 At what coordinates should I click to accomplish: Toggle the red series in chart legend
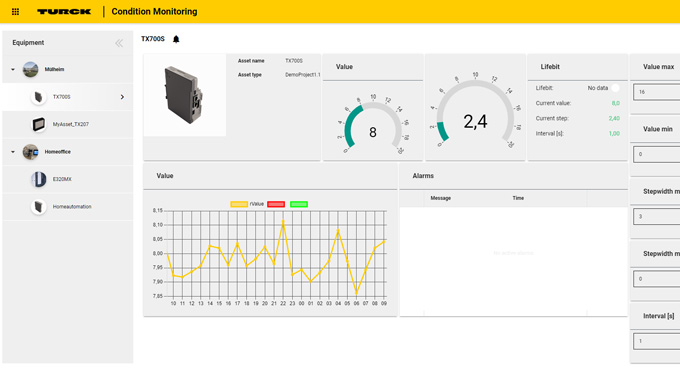(276, 204)
